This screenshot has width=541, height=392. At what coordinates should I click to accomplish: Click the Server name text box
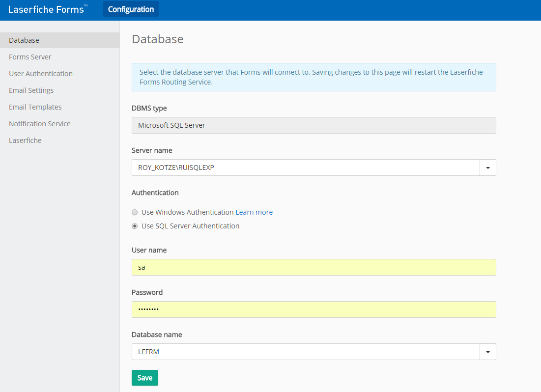point(305,168)
